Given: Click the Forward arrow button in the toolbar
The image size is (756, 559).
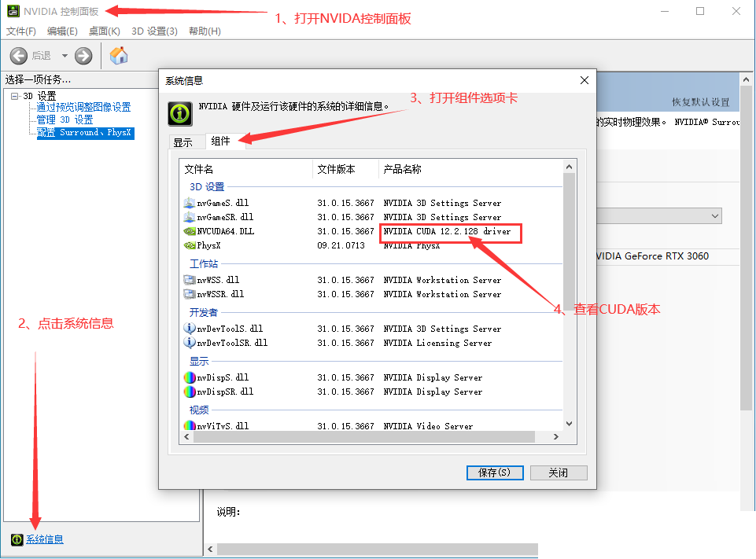Looking at the screenshot, I should 83,56.
